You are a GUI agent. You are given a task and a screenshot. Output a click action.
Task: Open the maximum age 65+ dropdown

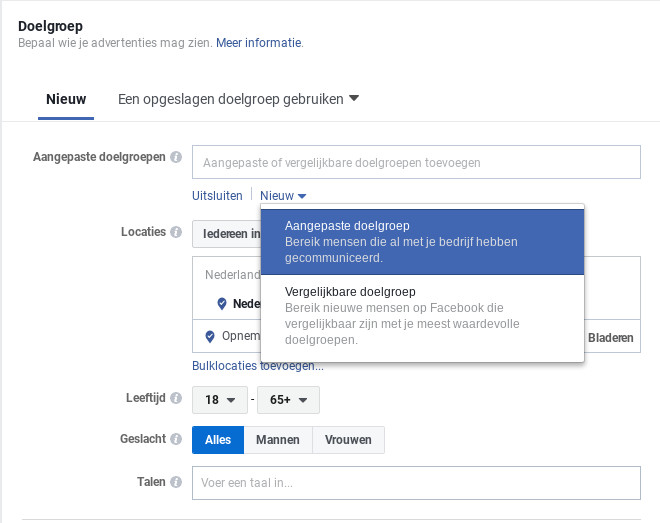pos(288,400)
